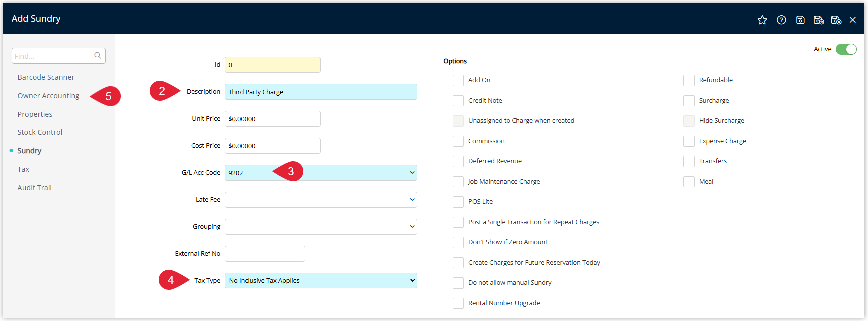View the Audit Trail section
Image resolution: width=868 pixels, height=322 pixels.
tap(34, 188)
